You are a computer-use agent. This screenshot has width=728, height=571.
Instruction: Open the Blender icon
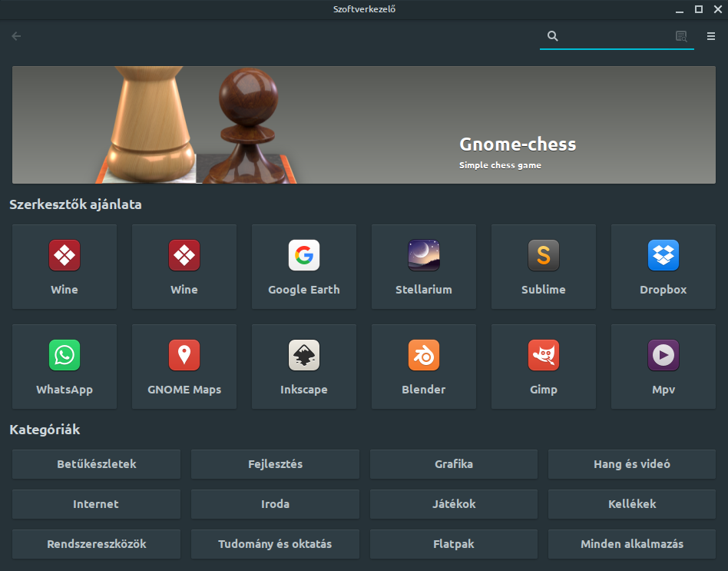(x=424, y=355)
